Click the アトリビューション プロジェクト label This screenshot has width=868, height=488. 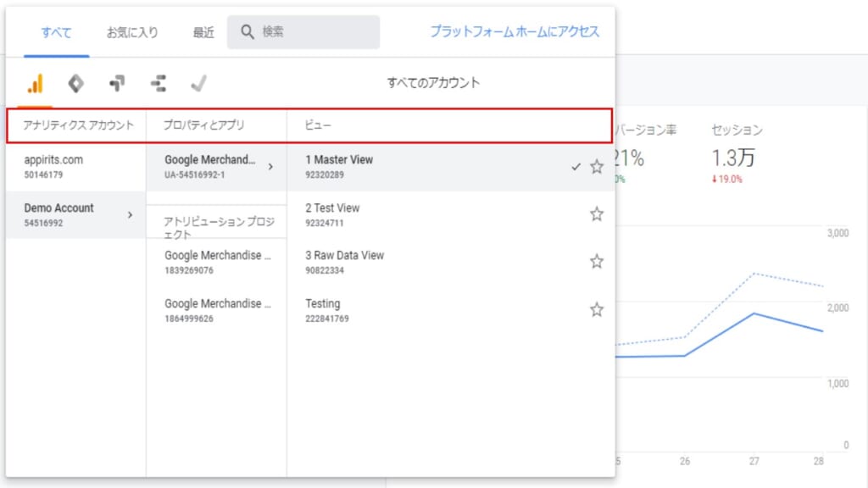220,227
